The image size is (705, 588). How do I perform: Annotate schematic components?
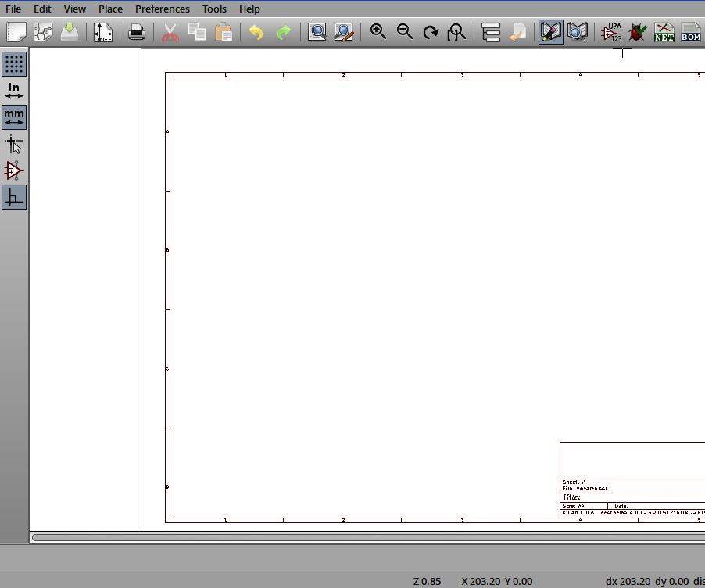coord(611,32)
